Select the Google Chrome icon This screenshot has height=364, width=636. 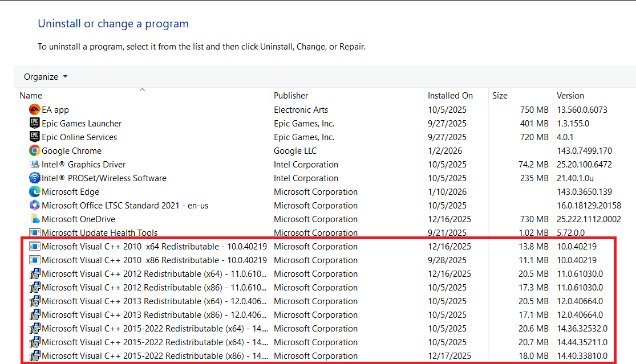[34, 151]
